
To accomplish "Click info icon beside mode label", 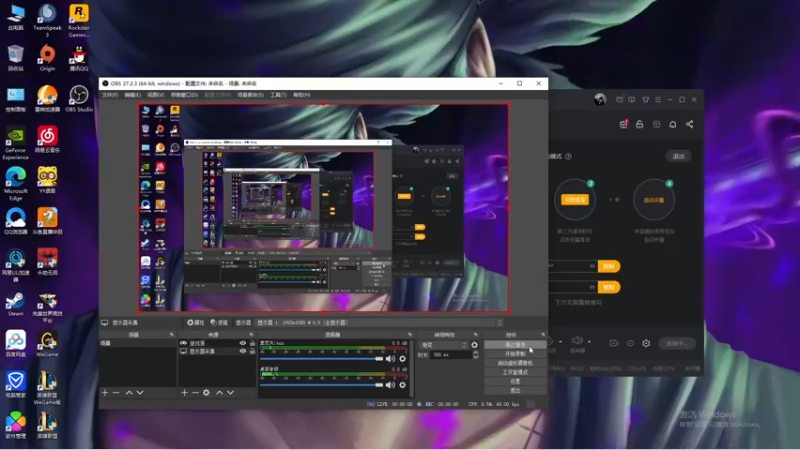I will tap(568, 156).
